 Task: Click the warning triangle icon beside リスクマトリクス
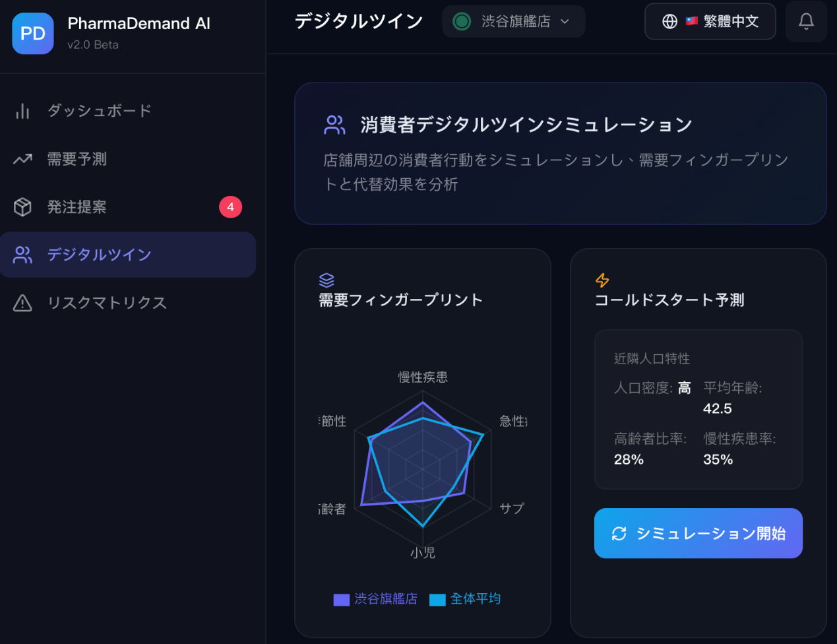click(x=22, y=303)
